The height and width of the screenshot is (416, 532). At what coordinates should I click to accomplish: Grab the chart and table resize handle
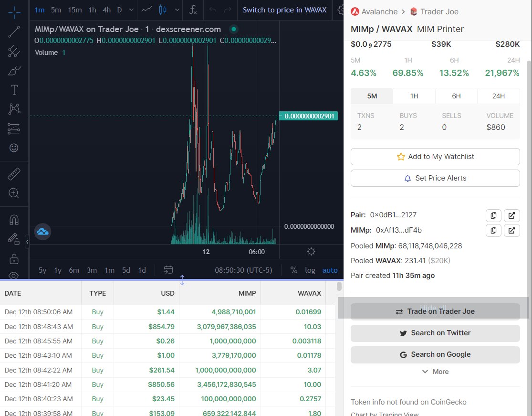pyautogui.click(x=182, y=280)
